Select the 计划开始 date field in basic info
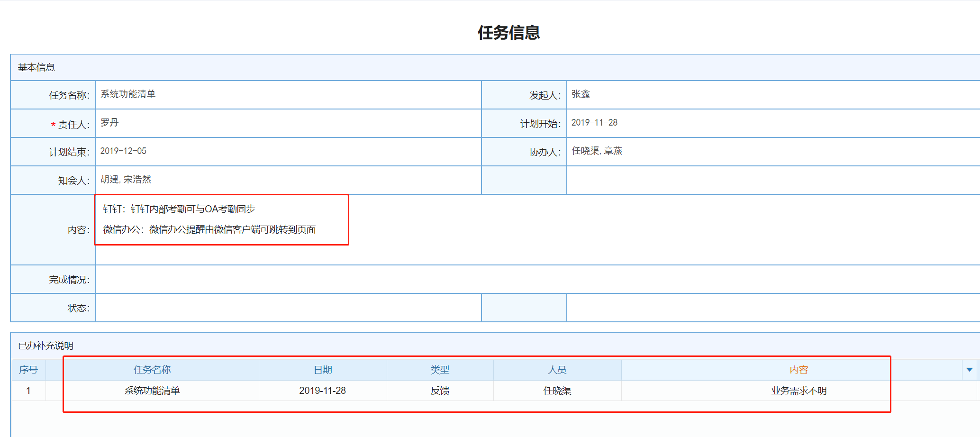Screen dimensions: 980x437 click(772, 123)
